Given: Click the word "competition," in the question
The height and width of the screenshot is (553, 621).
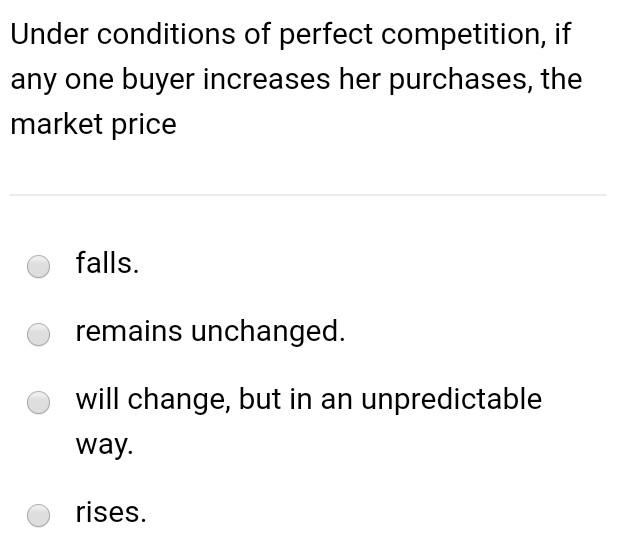Looking at the screenshot, I should coord(464,35).
